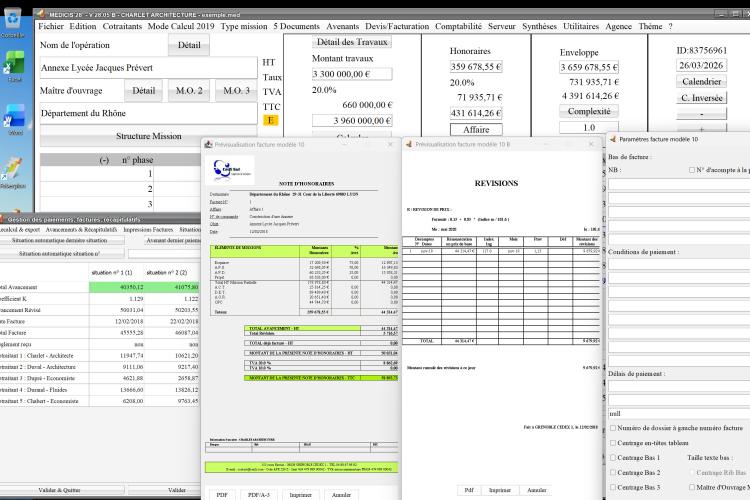Click the yellow E button beside TTC
The image size is (750, 500).
(x=270, y=120)
